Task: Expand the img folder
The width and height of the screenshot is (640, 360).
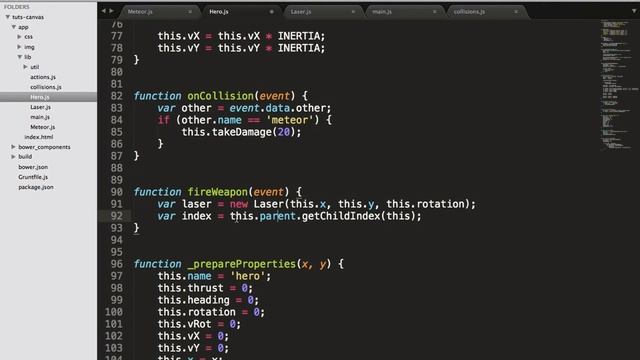Action: (x=19, y=47)
